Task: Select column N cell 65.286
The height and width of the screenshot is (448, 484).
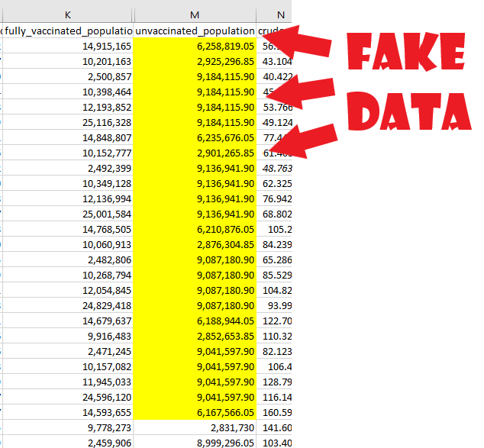Action: (x=274, y=259)
